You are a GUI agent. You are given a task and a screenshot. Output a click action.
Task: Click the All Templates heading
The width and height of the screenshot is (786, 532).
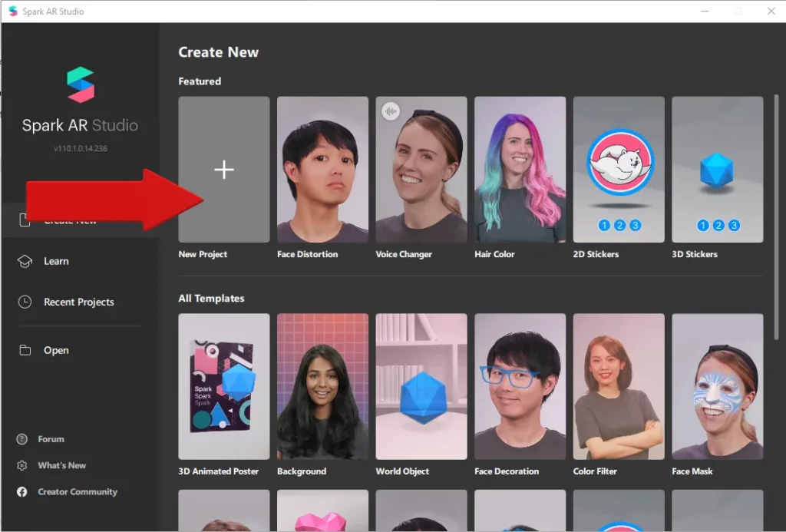[x=211, y=299]
